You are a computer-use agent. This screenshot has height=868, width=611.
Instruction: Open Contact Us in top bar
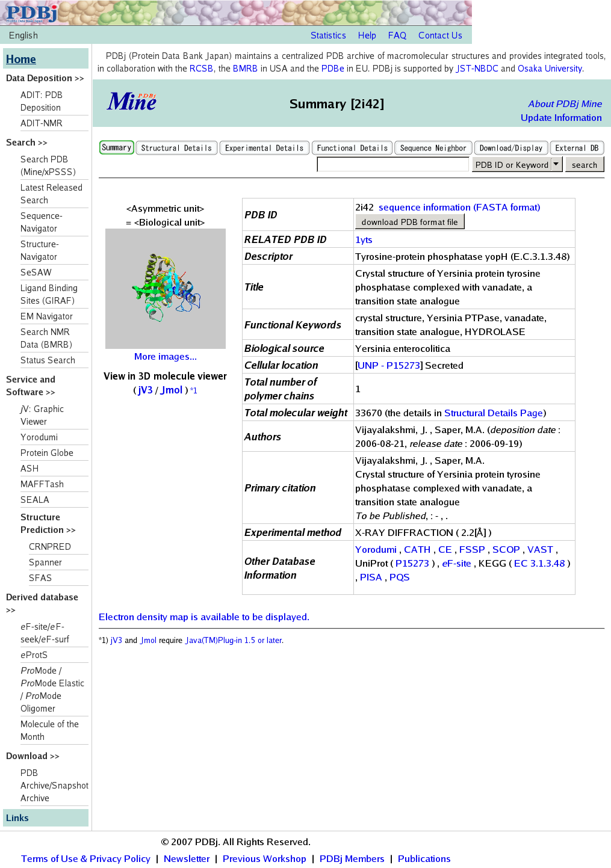pos(440,35)
